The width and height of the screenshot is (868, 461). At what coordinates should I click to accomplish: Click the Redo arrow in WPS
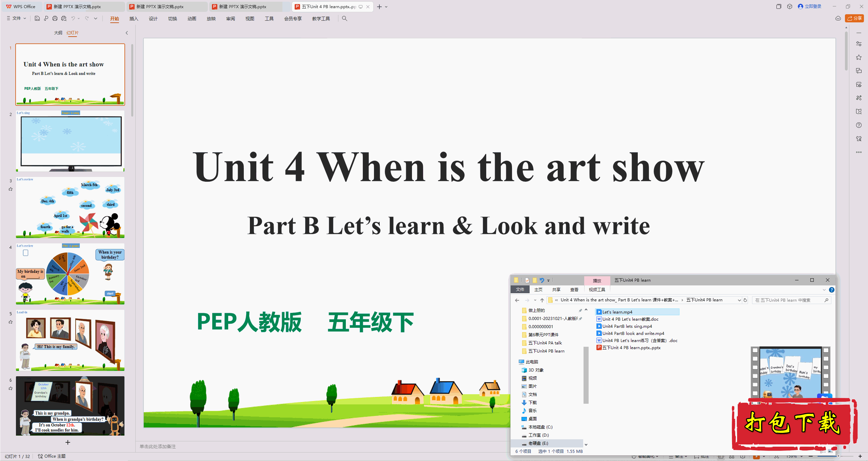click(87, 18)
